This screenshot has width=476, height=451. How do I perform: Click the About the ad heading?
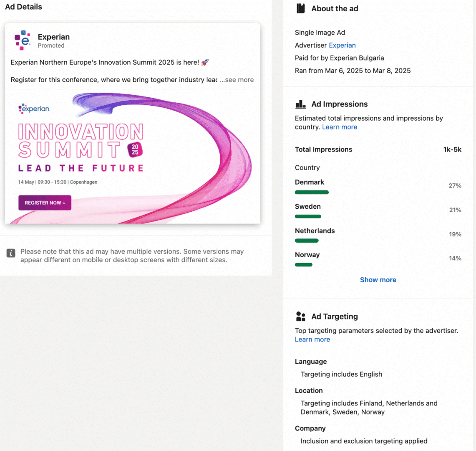(335, 8)
